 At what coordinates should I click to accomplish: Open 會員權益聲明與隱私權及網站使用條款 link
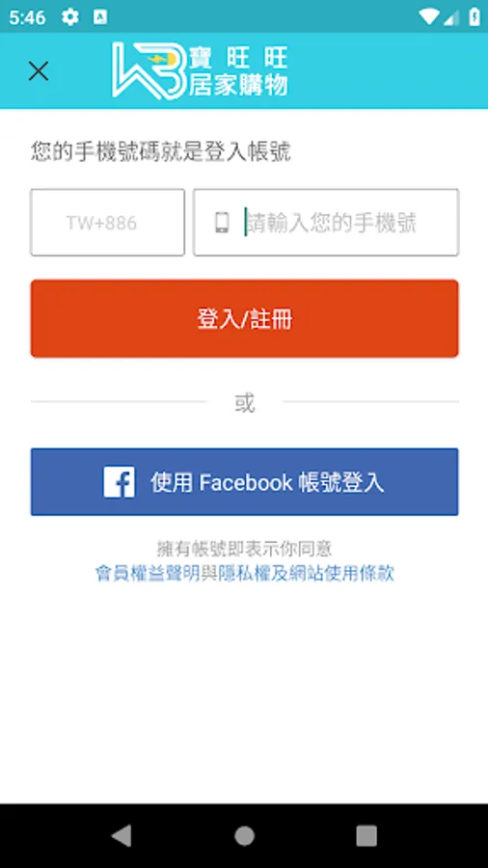click(245, 574)
